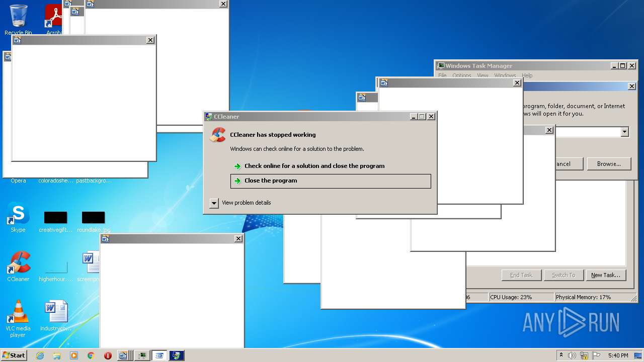Launch Skype from the desktop
644x362 pixels.
[18, 218]
